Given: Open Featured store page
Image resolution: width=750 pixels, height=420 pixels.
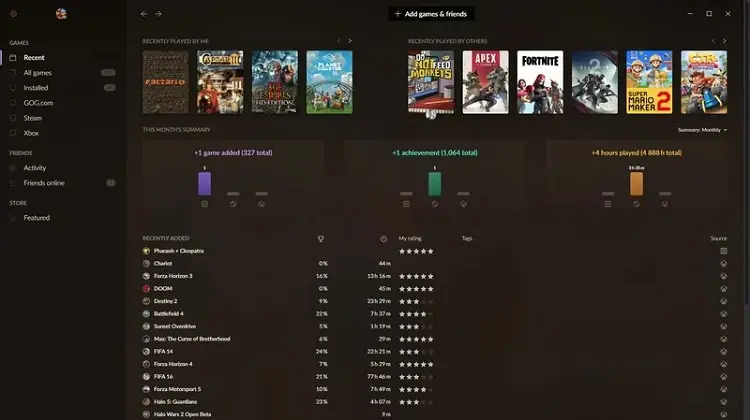Looking at the screenshot, I should pyautogui.click(x=37, y=218).
